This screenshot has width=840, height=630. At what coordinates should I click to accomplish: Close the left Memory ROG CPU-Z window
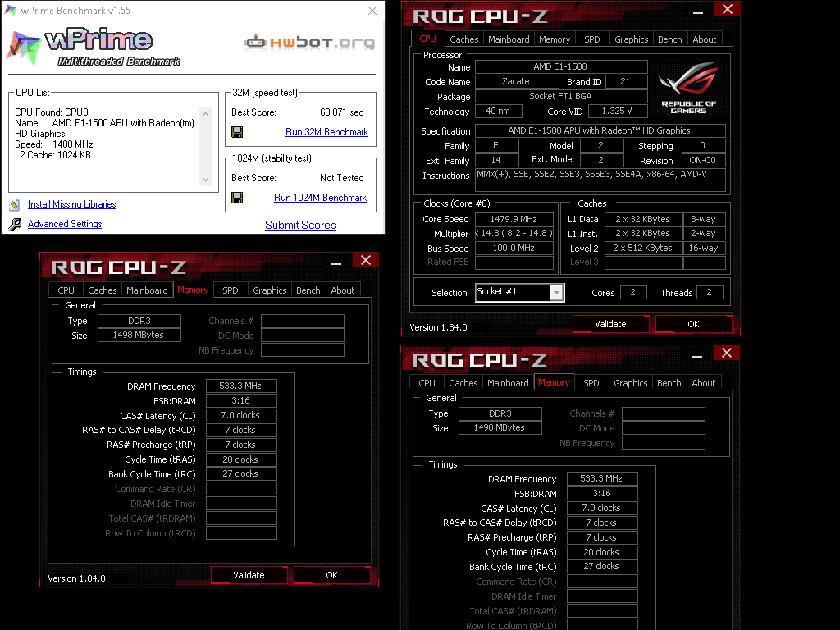tap(366, 260)
